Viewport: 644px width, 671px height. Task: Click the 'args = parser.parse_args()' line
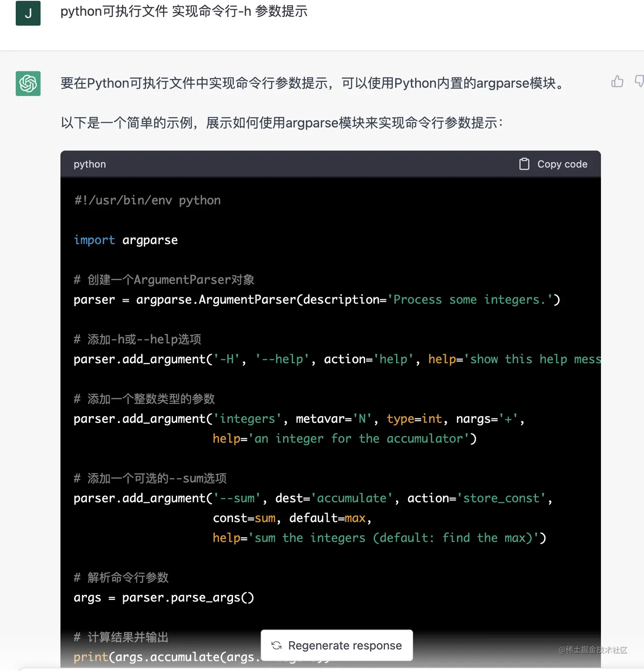tap(164, 598)
